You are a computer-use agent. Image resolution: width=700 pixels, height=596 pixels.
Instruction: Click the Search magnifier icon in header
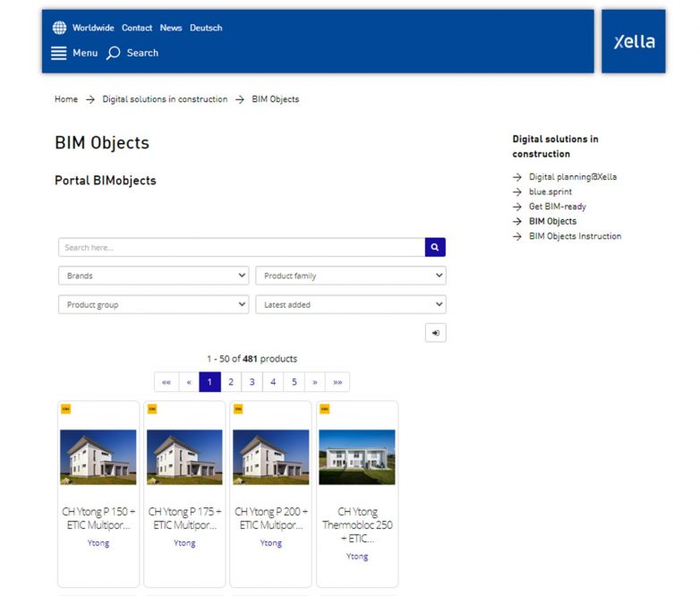[114, 53]
